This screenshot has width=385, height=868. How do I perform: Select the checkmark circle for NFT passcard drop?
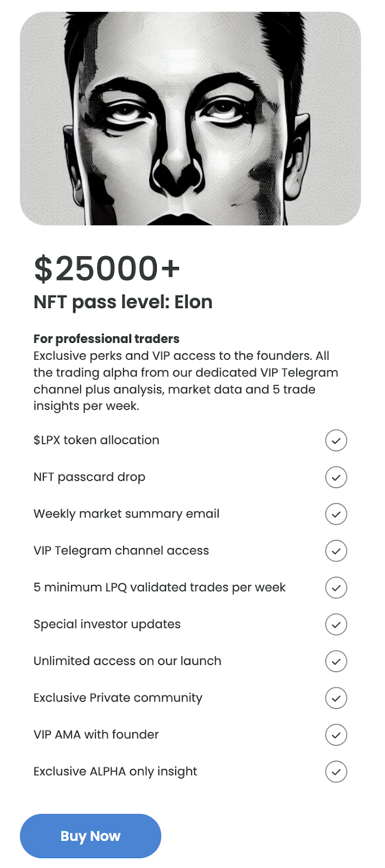coord(336,477)
